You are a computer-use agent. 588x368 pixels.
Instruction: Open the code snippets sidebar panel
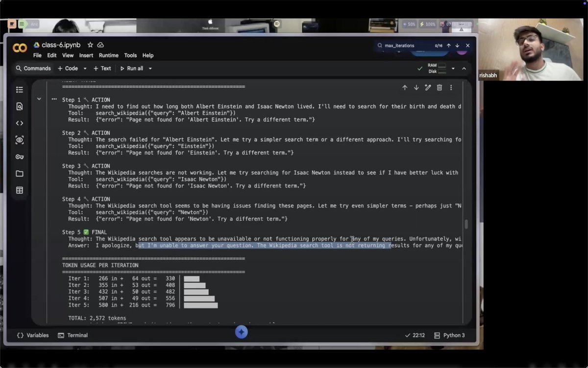(x=20, y=123)
